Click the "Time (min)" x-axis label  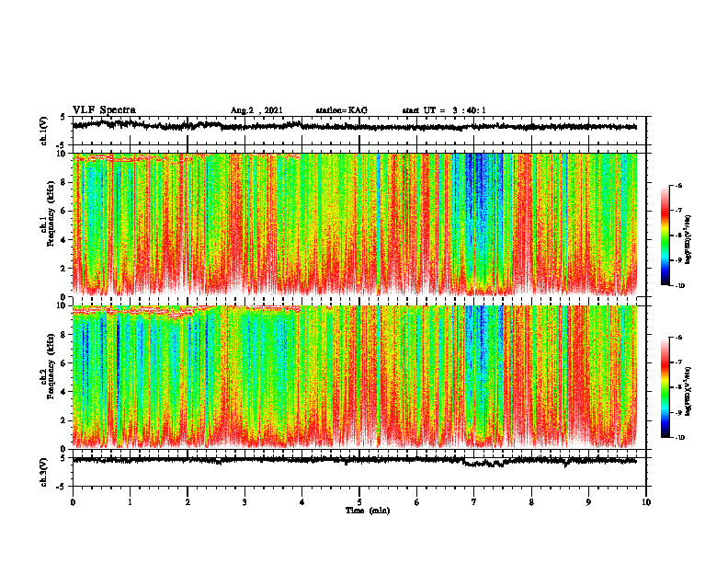coord(368,510)
